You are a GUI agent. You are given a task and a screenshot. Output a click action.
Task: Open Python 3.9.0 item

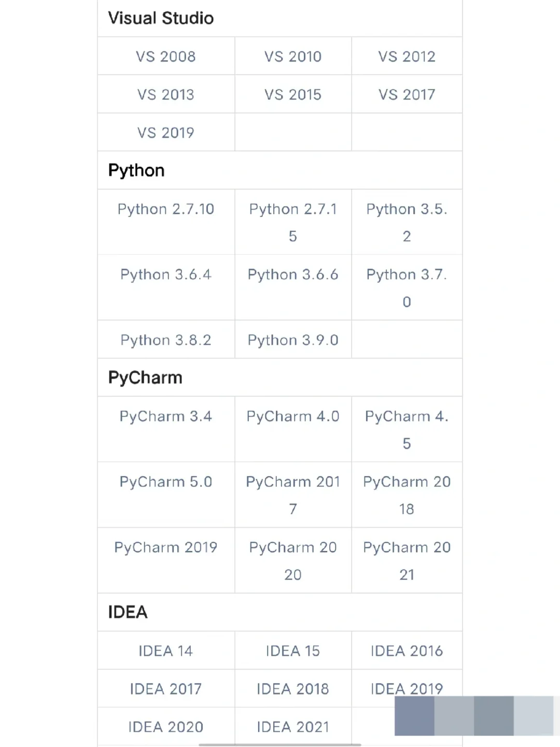pos(293,340)
